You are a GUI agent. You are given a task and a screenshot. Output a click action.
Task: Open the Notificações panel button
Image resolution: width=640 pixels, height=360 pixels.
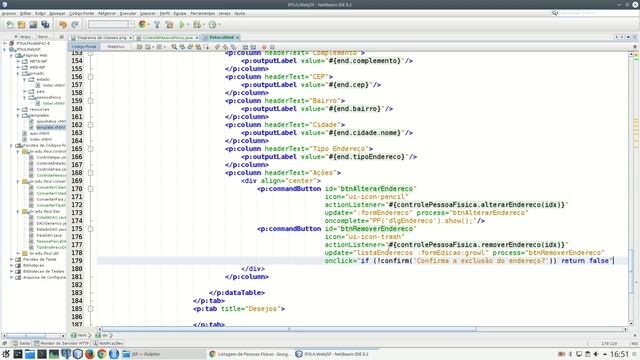(108, 344)
